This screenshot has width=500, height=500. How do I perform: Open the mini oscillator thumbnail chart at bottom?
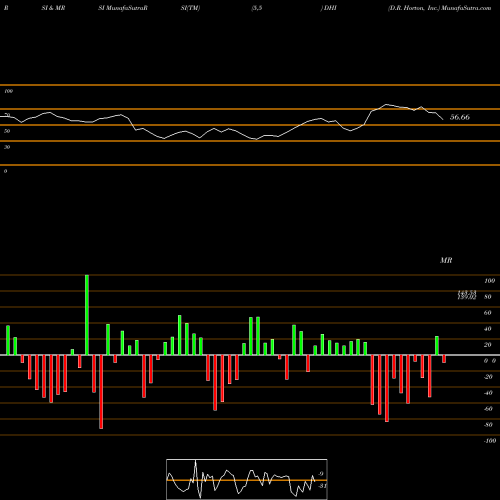click(247, 479)
